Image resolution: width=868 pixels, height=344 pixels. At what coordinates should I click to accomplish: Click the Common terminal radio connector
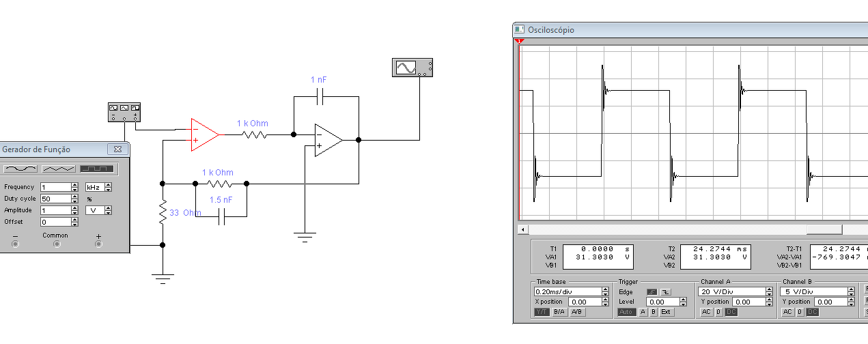click(57, 244)
